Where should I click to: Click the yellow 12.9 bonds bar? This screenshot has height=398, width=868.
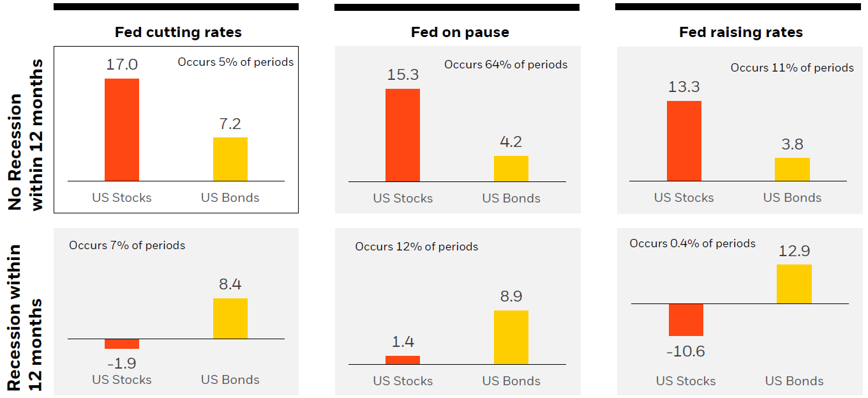(x=794, y=284)
